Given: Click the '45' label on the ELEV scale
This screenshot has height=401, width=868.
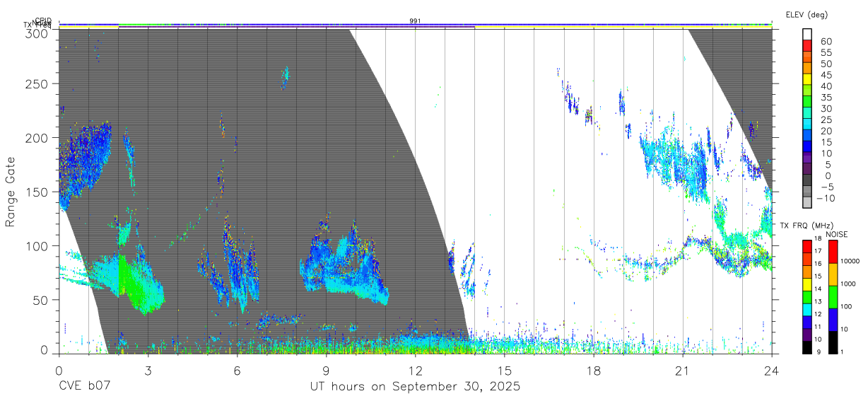Looking at the screenshot, I should tap(826, 75).
